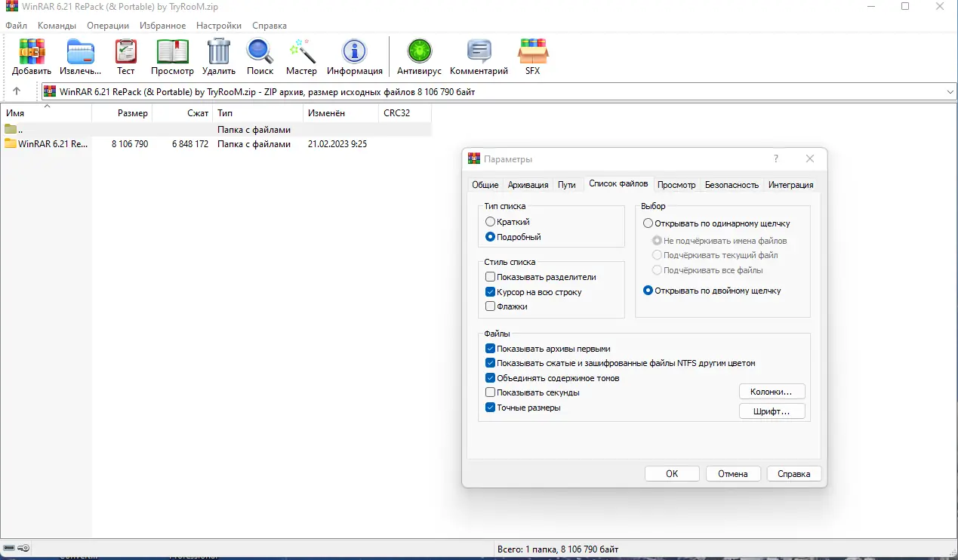Click the Отмена button
This screenshot has height=560, width=958.
coord(732,474)
